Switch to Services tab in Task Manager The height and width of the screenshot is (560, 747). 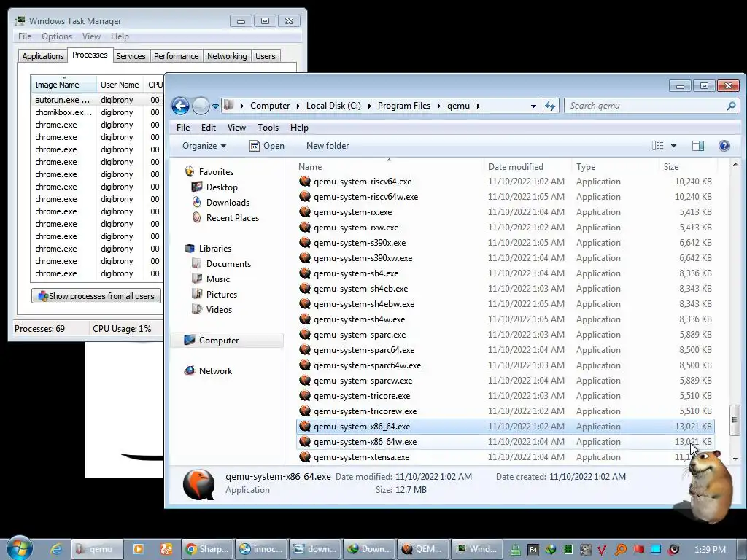coord(131,56)
